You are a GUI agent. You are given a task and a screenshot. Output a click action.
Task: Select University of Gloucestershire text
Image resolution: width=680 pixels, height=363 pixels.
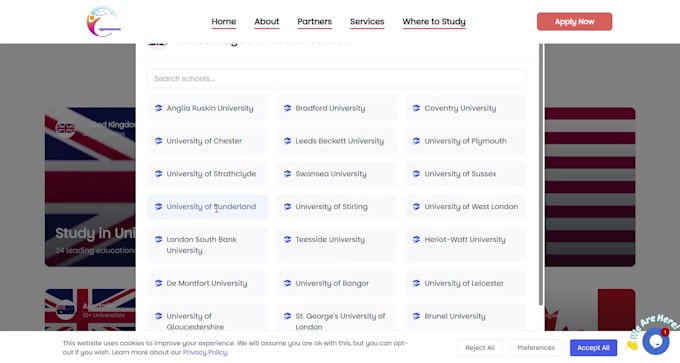[195, 321]
